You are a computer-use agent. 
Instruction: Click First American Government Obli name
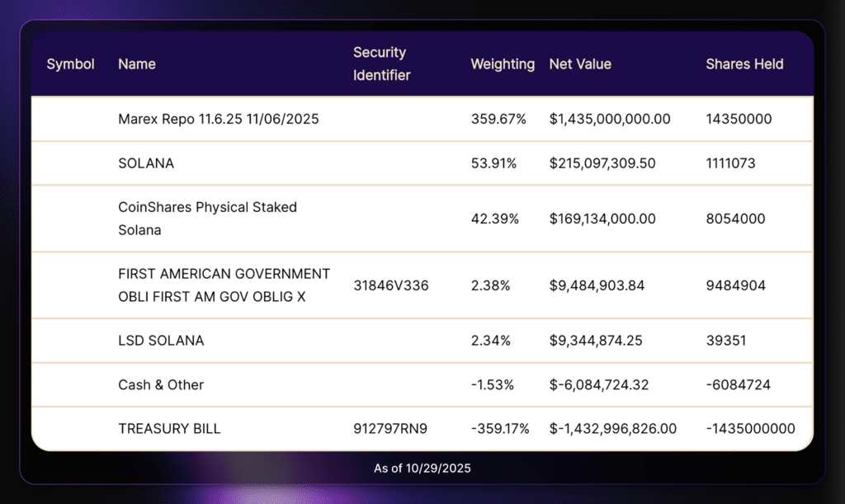[224, 285]
